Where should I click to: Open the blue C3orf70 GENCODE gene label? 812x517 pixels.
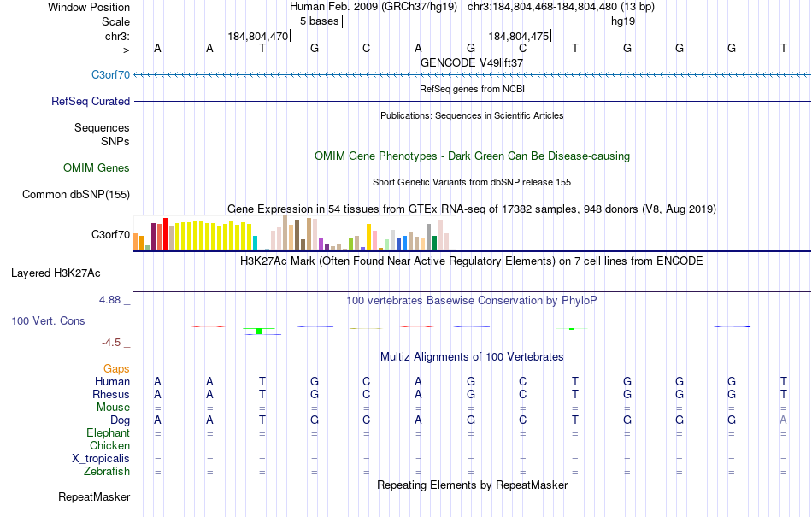point(110,74)
